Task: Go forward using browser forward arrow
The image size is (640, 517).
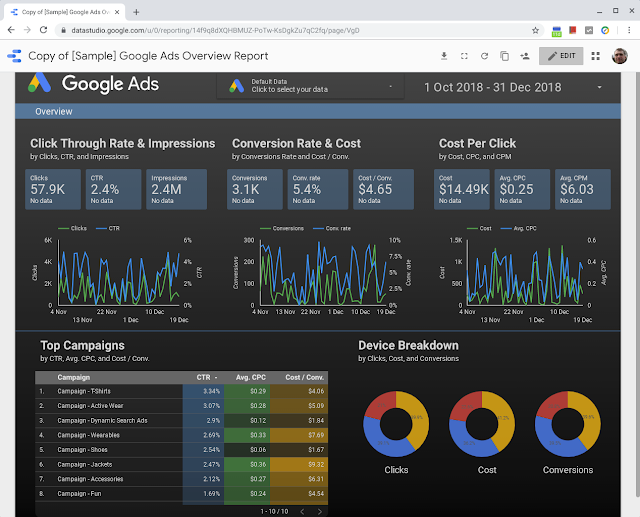Action: pyautogui.click(x=27, y=30)
